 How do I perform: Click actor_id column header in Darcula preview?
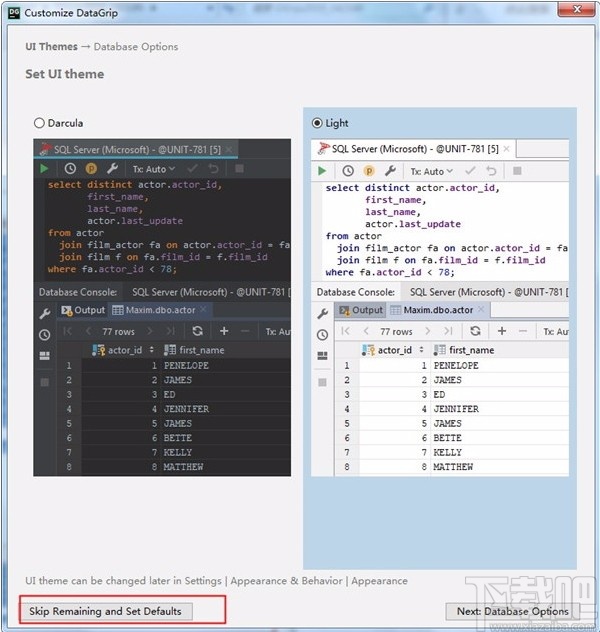tap(122, 350)
